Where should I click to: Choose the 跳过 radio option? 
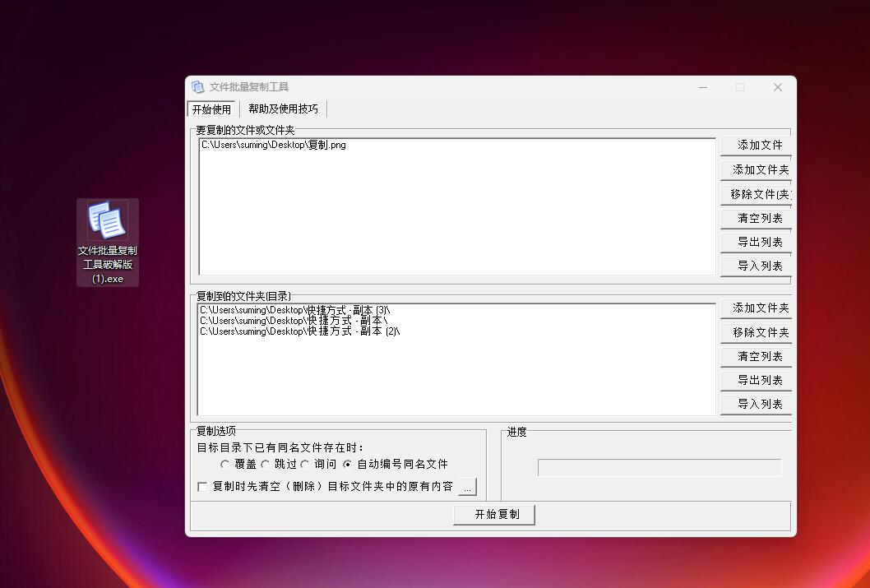point(266,465)
